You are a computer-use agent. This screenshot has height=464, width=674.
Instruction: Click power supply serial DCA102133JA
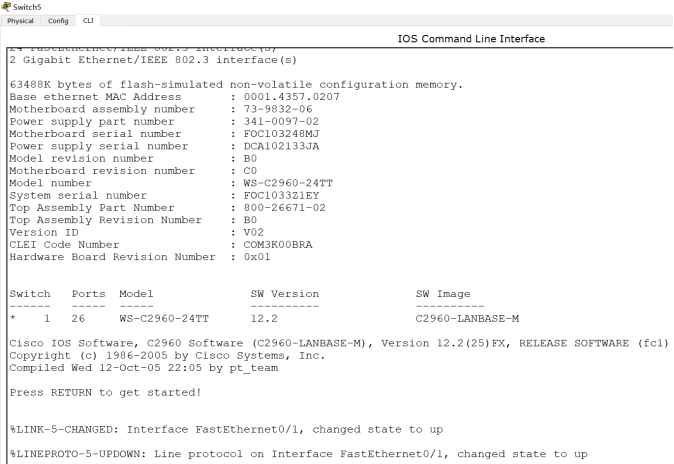coord(281,146)
